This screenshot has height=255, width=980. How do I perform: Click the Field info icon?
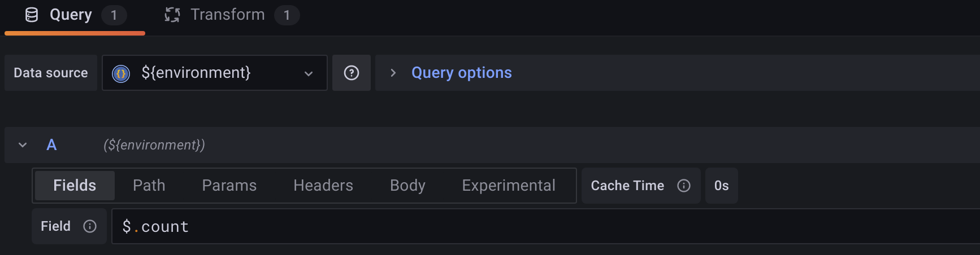pos(90,226)
